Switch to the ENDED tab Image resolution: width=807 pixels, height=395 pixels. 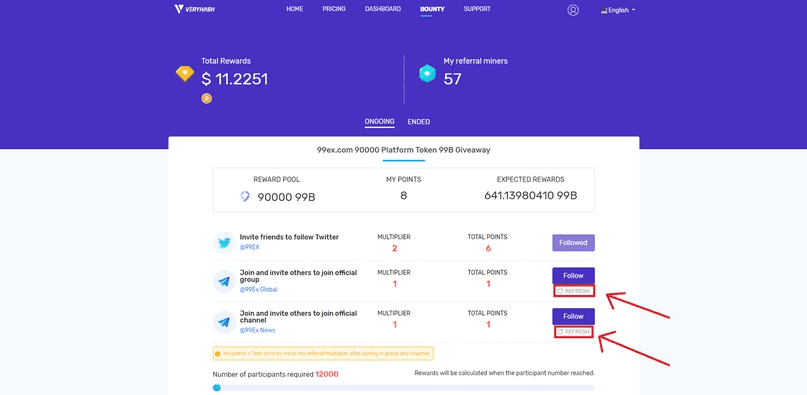418,122
